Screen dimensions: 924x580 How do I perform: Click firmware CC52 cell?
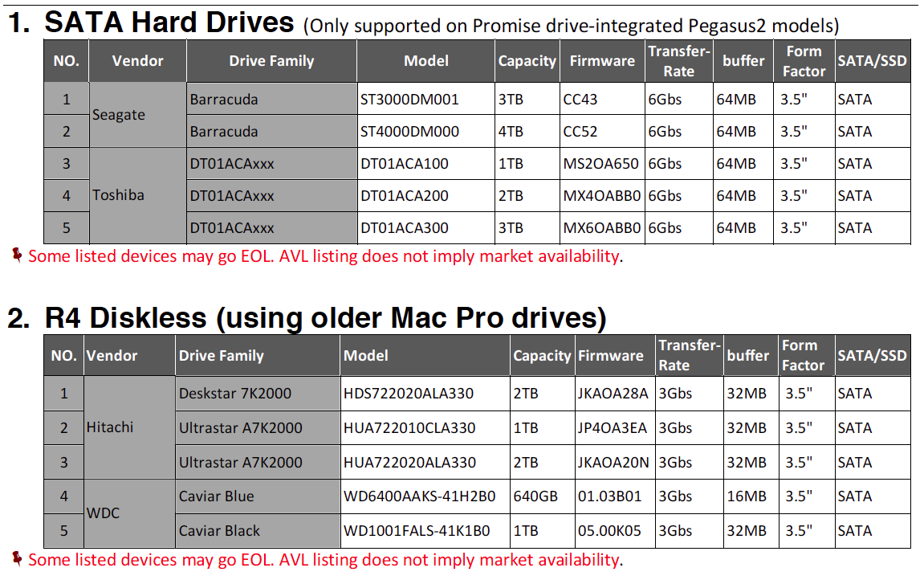coord(602,132)
